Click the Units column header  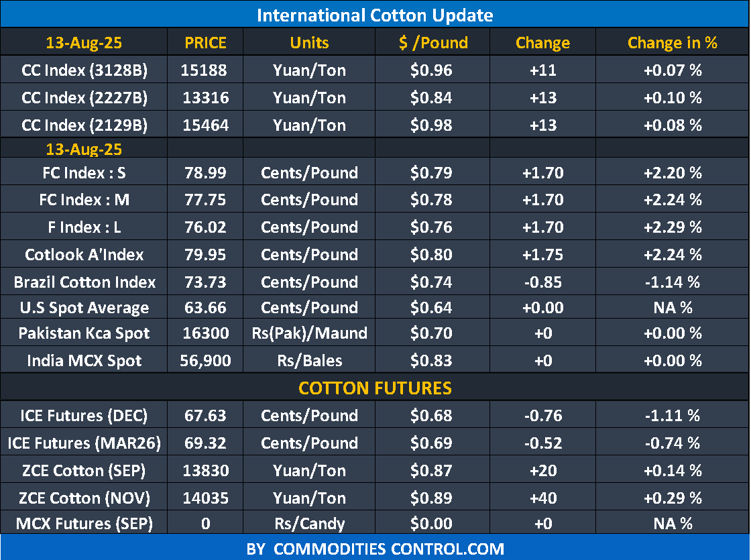click(309, 43)
